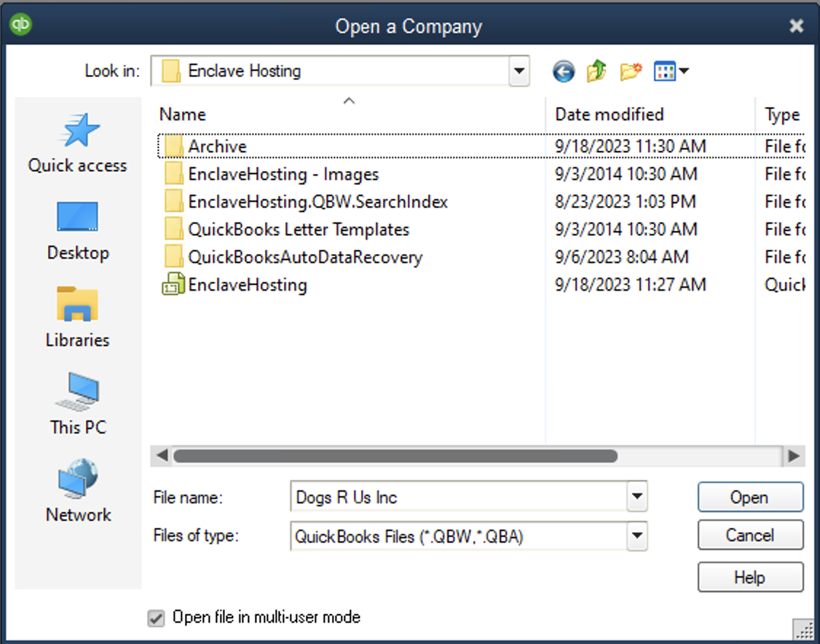Select QuickBooks Letter Templates folder icon
The width and height of the screenshot is (820, 644).
point(173,229)
